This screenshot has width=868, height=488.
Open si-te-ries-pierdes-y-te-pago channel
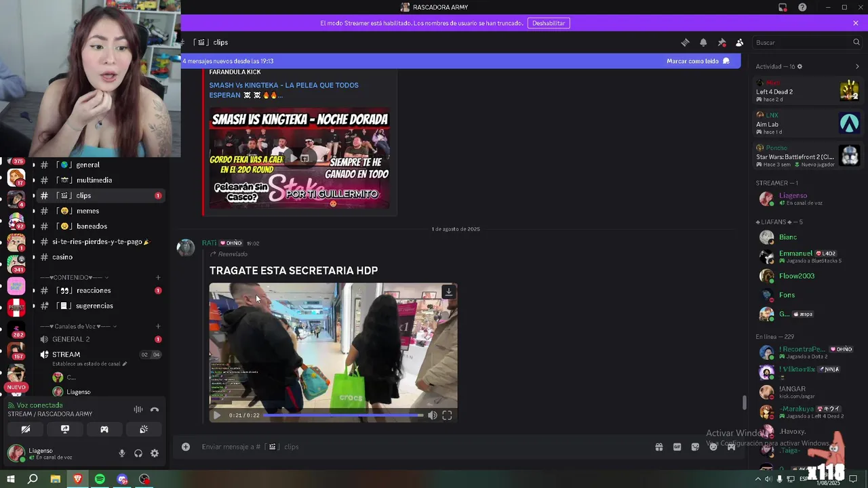click(100, 242)
